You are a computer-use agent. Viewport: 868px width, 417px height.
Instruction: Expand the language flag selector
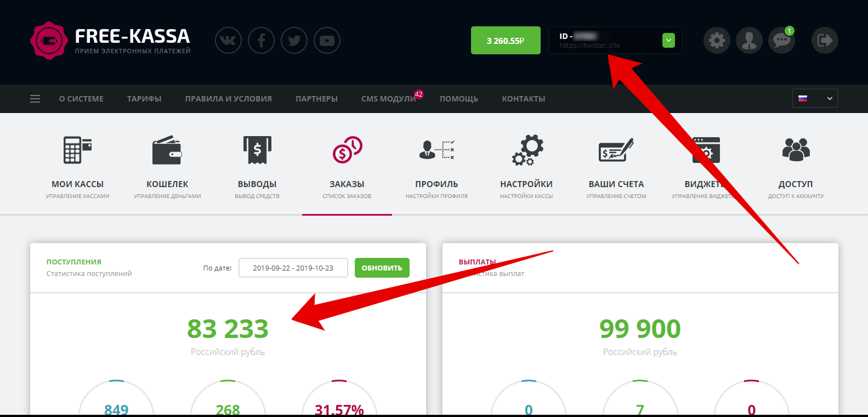(815, 99)
